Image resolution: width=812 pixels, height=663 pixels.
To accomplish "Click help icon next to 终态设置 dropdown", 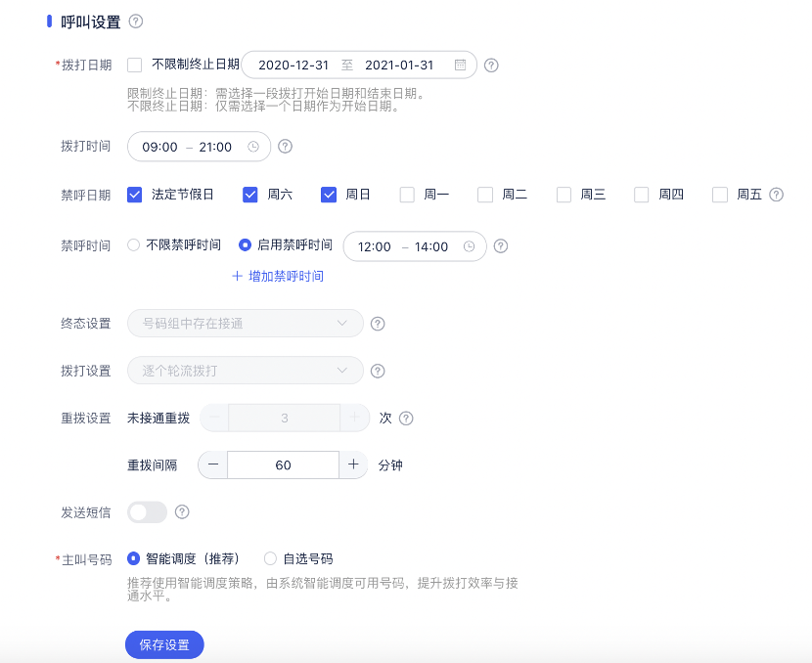I will 378,324.
